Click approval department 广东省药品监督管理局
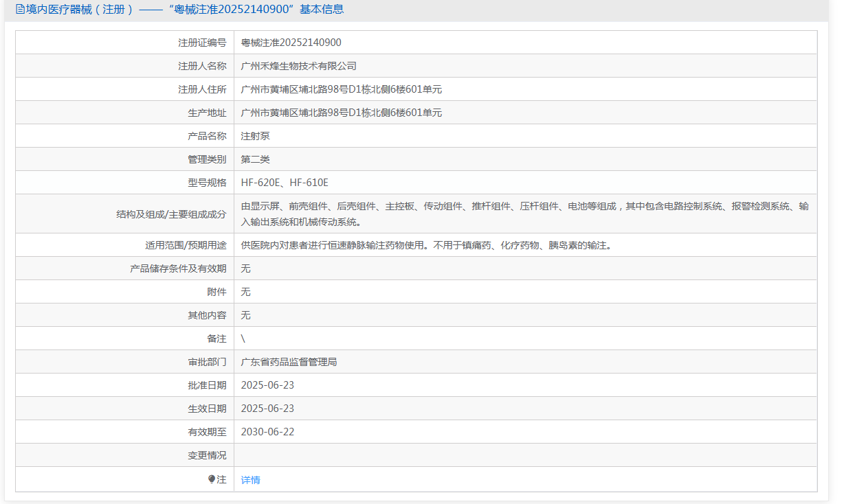Image resolution: width=844 pixels, height=504 pixels. click(x=289, y=362)
